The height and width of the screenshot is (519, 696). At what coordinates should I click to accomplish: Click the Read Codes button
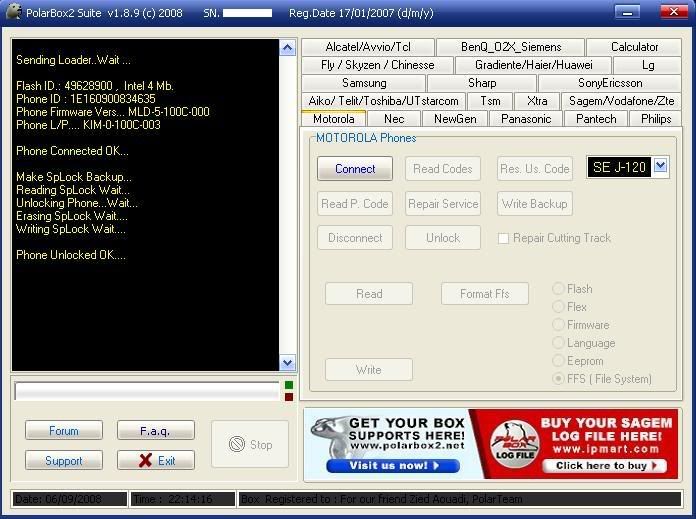pos(443,169)
